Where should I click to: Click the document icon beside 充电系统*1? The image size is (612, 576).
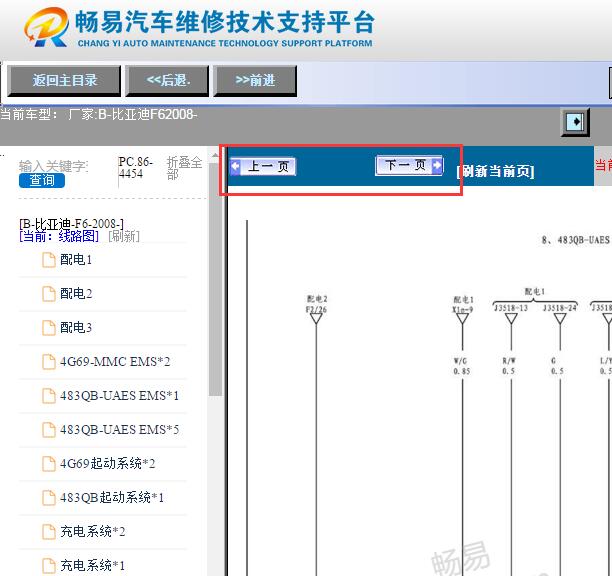pos(49,565)
